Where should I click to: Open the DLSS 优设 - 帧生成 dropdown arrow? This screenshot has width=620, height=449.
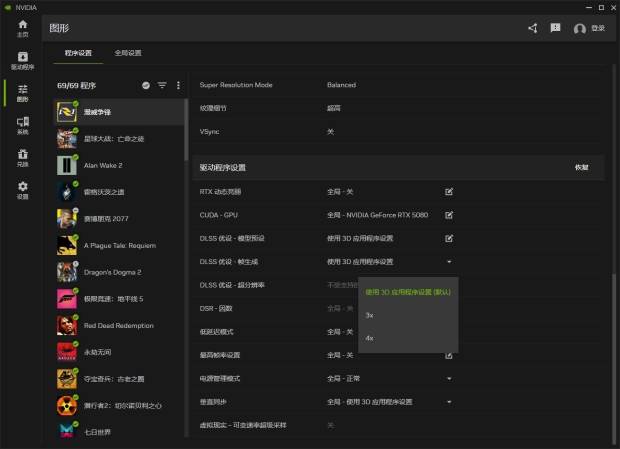pyautogui.click(x=449, y=262)
